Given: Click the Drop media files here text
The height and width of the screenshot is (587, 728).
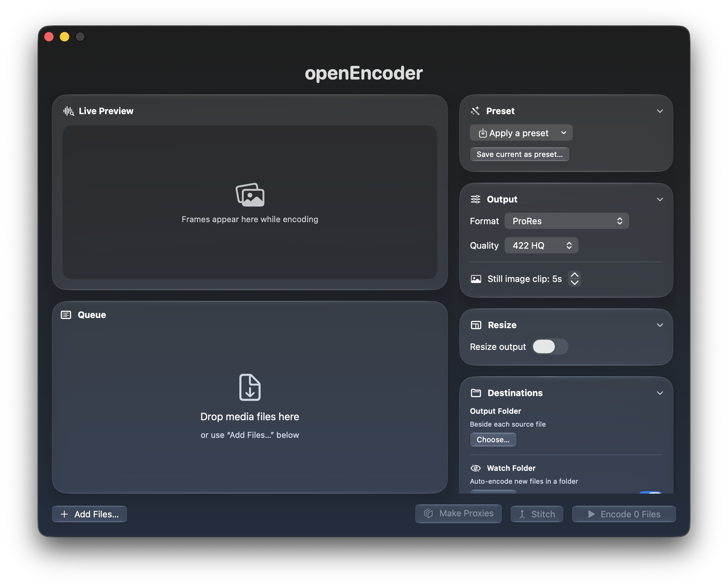Looking at the screenshot, I should tap(250, 417).
